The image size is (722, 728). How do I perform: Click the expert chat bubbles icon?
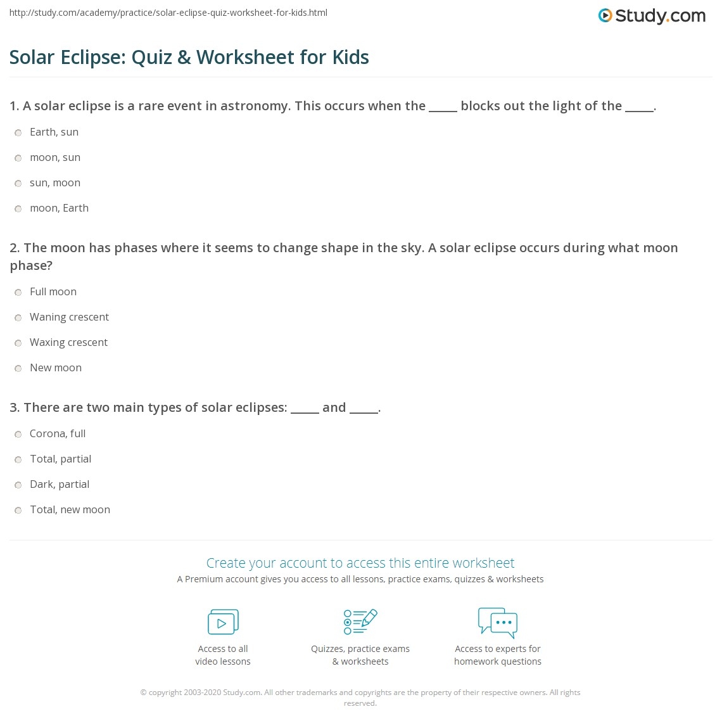pyautogui.click(x=498, y=622)
